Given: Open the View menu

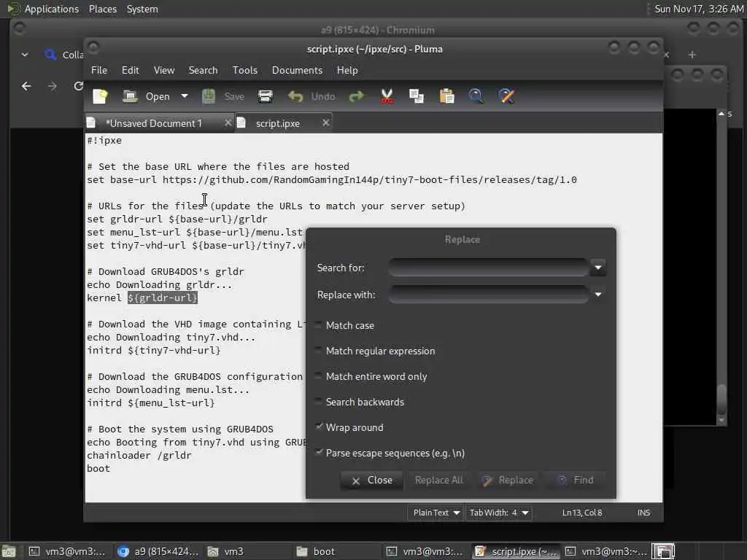Looking at the screenshot, I should [x=164, y=71].
